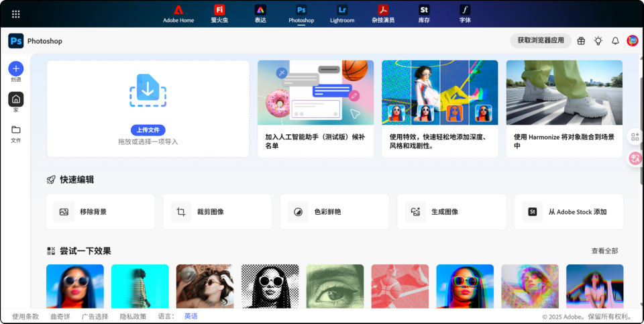Screen dimensions: 644x324
Task: Open Adobe Fonts (字体) app
Action: 465,14
